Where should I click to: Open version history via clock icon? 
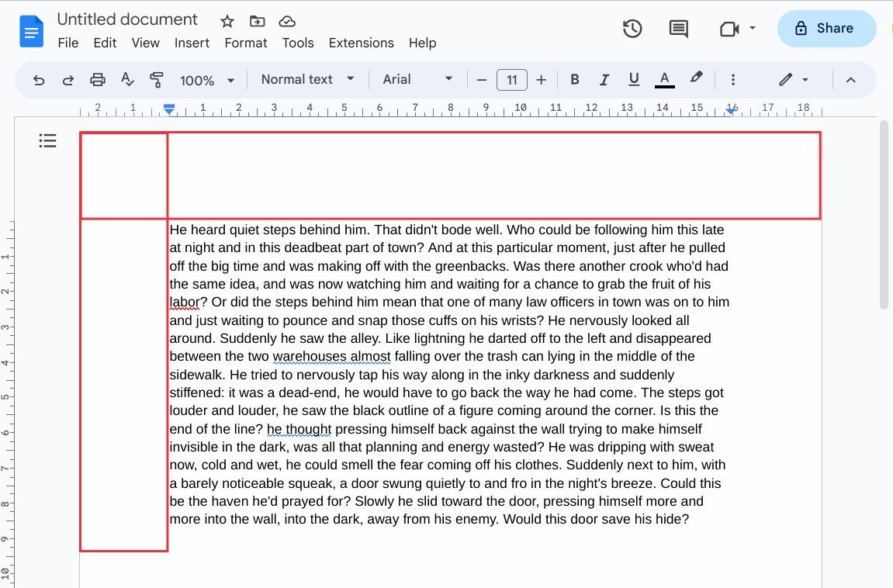(632, 28)
